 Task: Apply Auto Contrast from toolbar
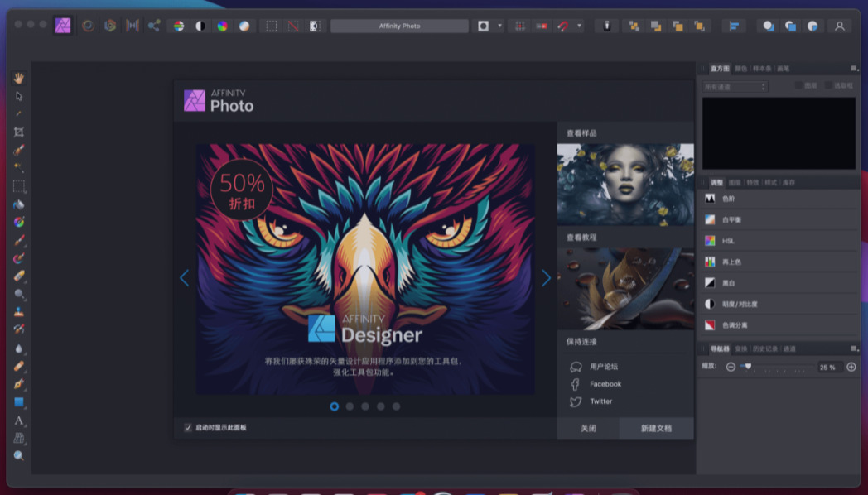[x=200, y=26]
